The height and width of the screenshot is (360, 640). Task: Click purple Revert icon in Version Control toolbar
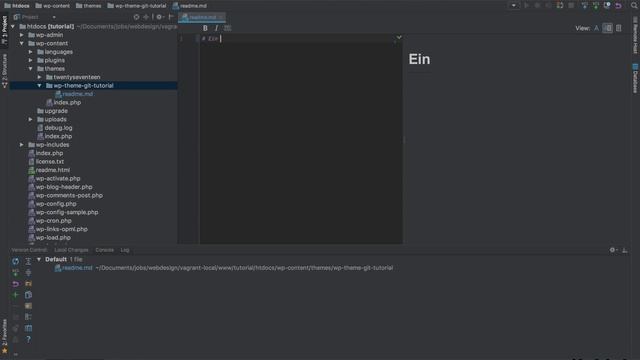click(16, 284)
